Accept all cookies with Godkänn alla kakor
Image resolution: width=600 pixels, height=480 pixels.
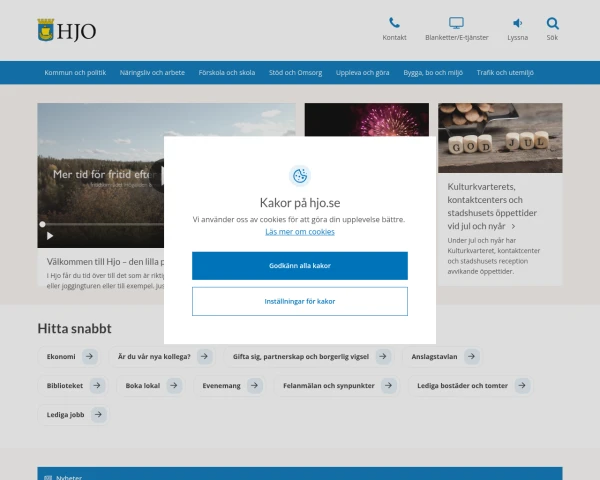[300, 266]
